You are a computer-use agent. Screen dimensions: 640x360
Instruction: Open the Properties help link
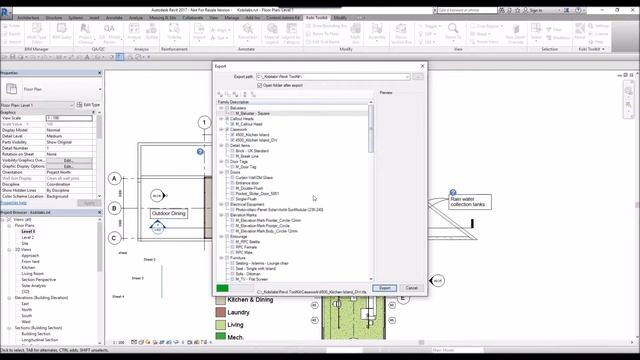point(13,203)
